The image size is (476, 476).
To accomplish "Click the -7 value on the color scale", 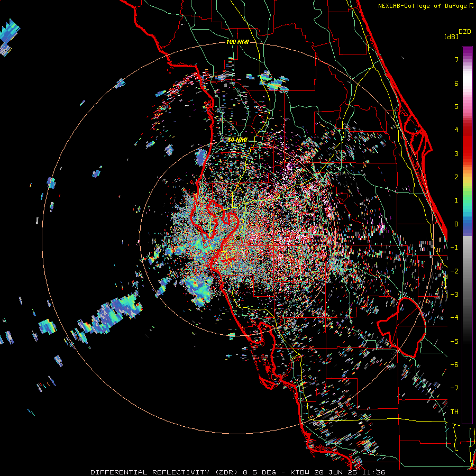I will [x=454, y=388].
